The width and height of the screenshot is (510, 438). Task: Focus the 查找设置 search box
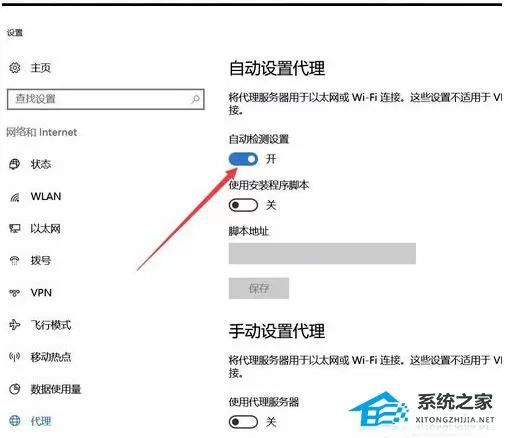(x=106, y=99)
